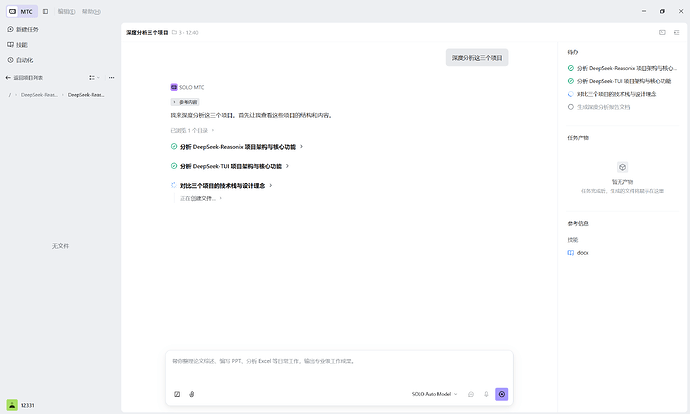Image resolution: width=690 pixels, height=414 pixels.
Task: Open the 技能 skills section
Action: pyautogui.click(x=18, y=44)
